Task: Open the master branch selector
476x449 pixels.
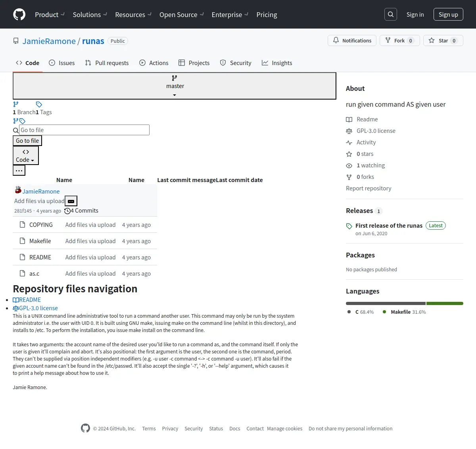Action: pos(175,86)
